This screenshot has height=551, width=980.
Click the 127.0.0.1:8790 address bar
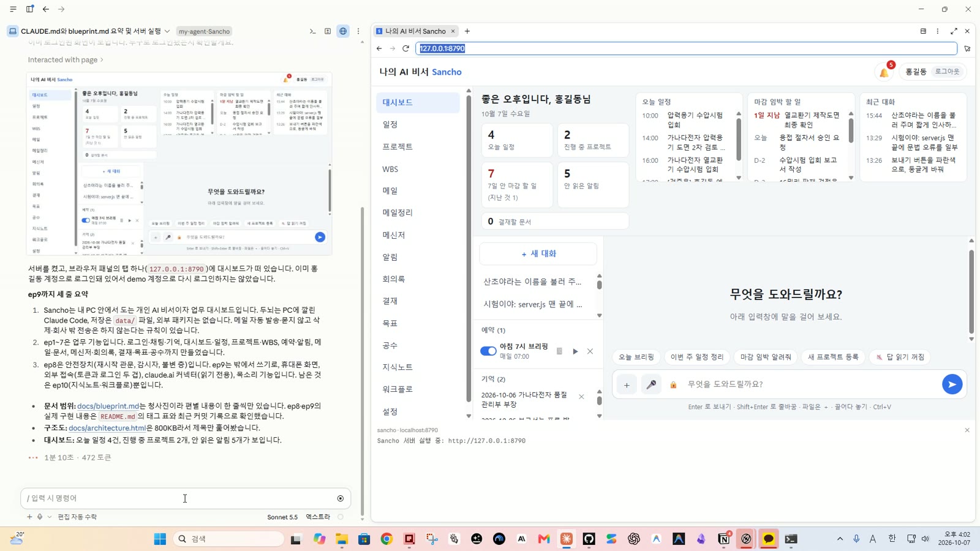[x=686, y=48]
